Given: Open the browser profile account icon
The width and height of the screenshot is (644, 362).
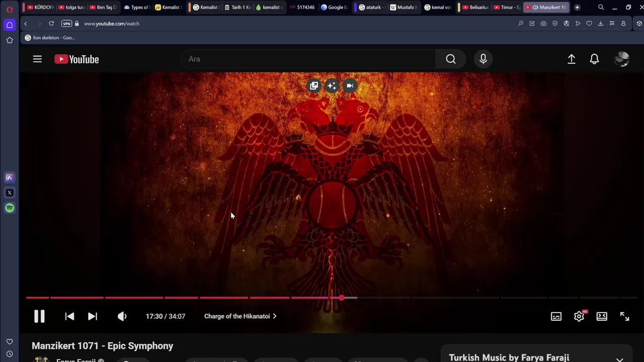Looking at the screenshot, I should (623, 24).
